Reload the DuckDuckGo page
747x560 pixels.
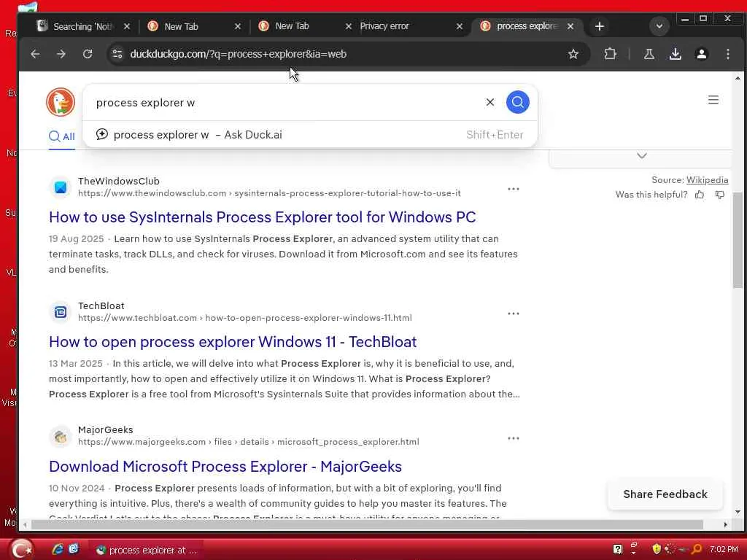point(88,54)
